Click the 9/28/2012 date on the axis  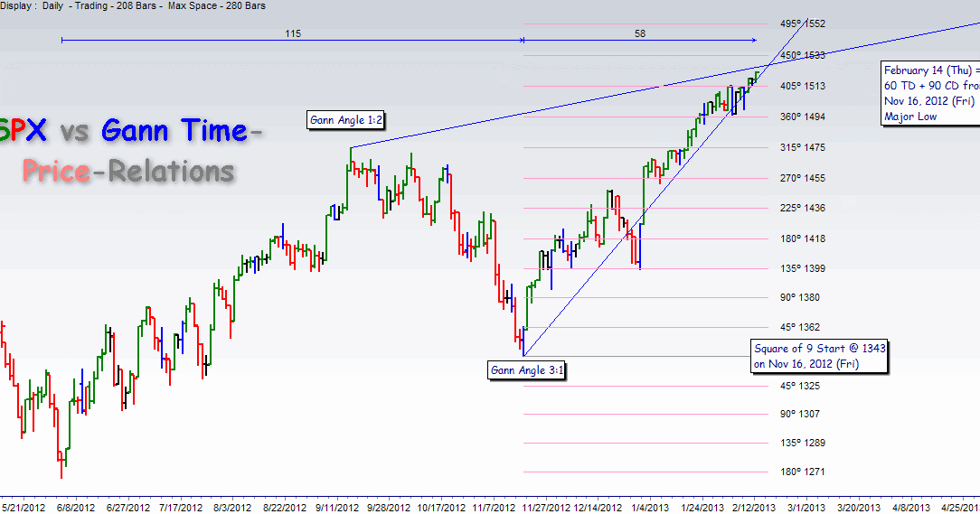tap(389, 507)
